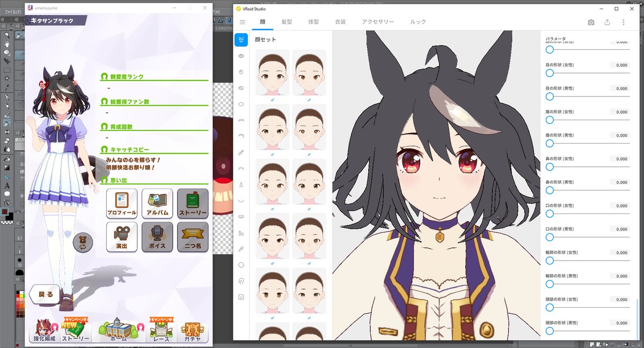The width and height of the screenshot is (644, 348).
Task: Adjust 眉の形状 (女性) slider handle
Action: (550, 120)
